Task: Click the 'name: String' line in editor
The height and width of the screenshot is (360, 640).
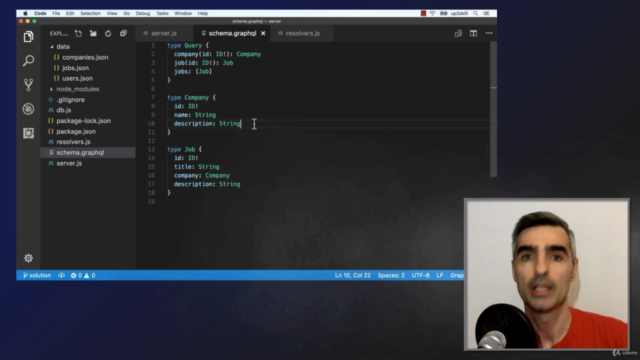Action: click(x=195, y=115)
